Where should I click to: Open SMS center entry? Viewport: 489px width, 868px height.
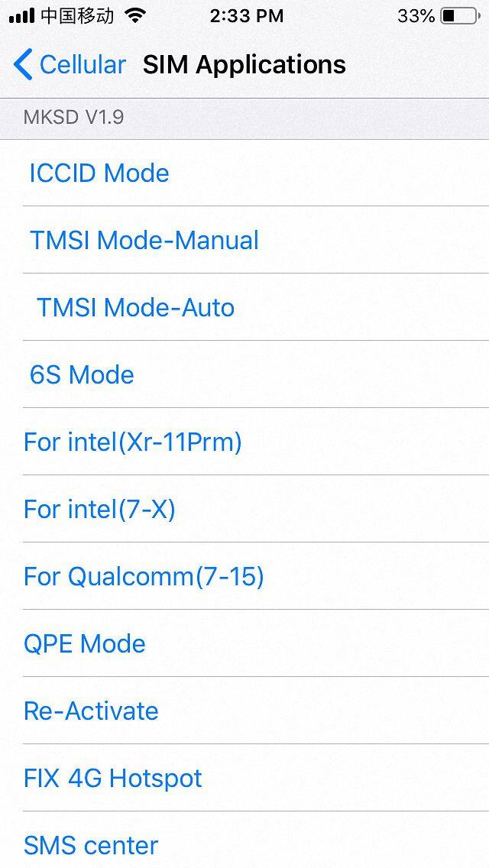coord(91,846)
